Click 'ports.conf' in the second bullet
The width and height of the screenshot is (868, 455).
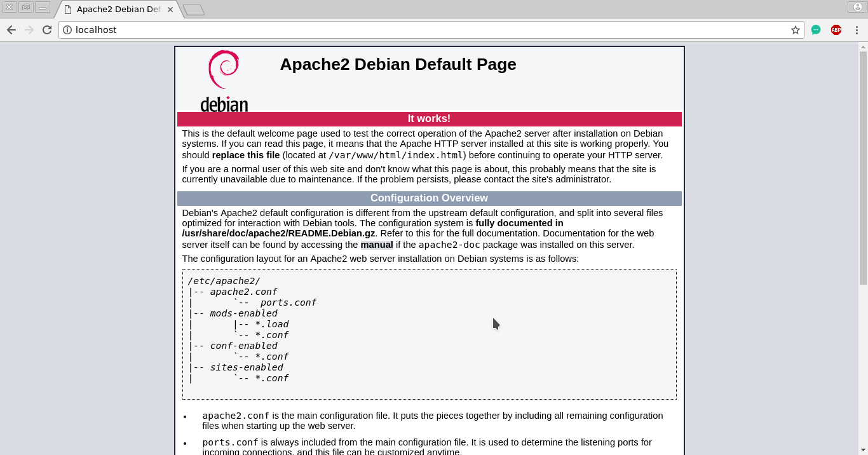(x=230, y=442)
